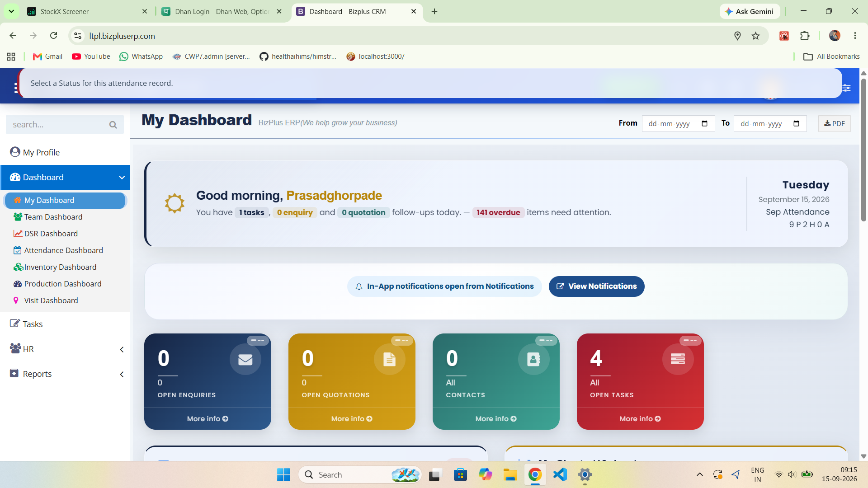The width and height of the screenshot is (868, 488).
Task: Reload the page
Action: tap(53, 36)
